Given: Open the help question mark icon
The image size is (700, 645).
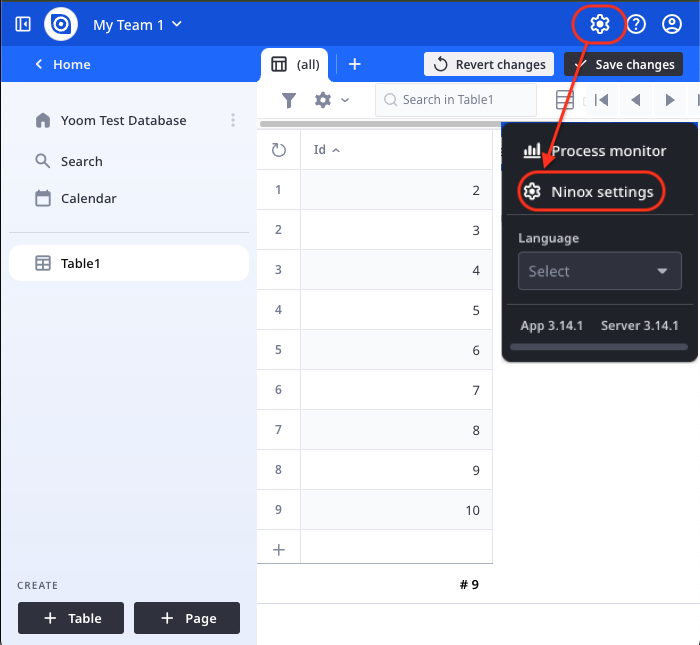Looking at the screenshot, I should pos(636,24).
